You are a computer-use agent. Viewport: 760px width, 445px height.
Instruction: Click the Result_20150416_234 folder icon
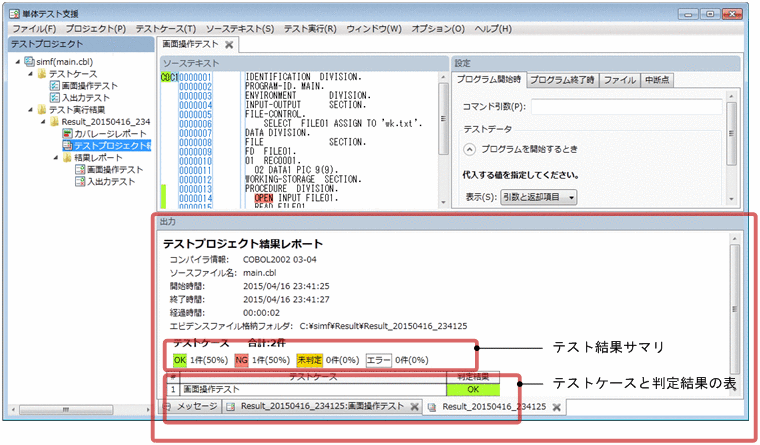55,122
